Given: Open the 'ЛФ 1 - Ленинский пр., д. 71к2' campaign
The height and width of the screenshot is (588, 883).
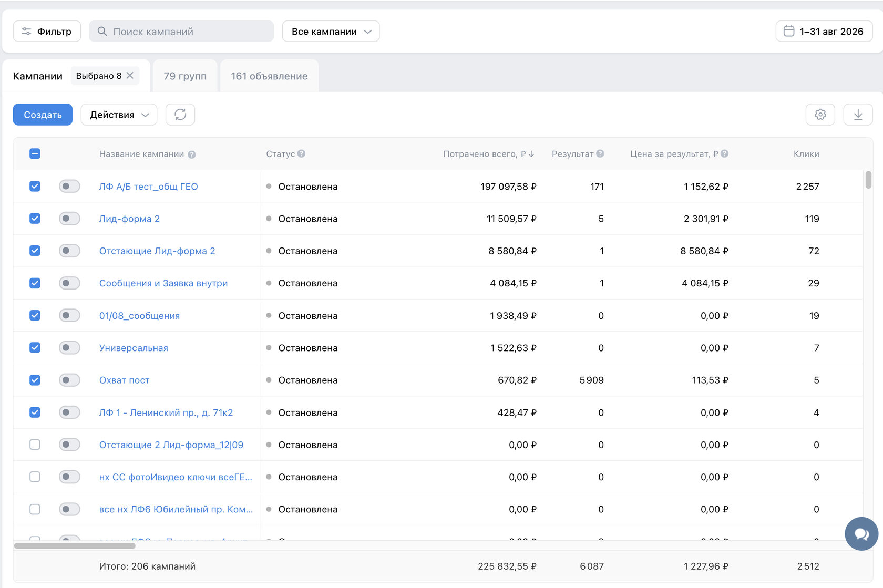Looking at the screenshot, I should pyautogui.click(x=166, y=412).
